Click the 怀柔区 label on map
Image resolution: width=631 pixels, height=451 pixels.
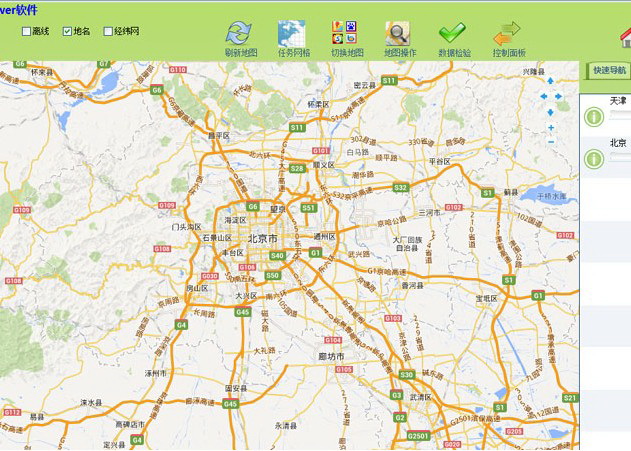[x=318, y=104]
